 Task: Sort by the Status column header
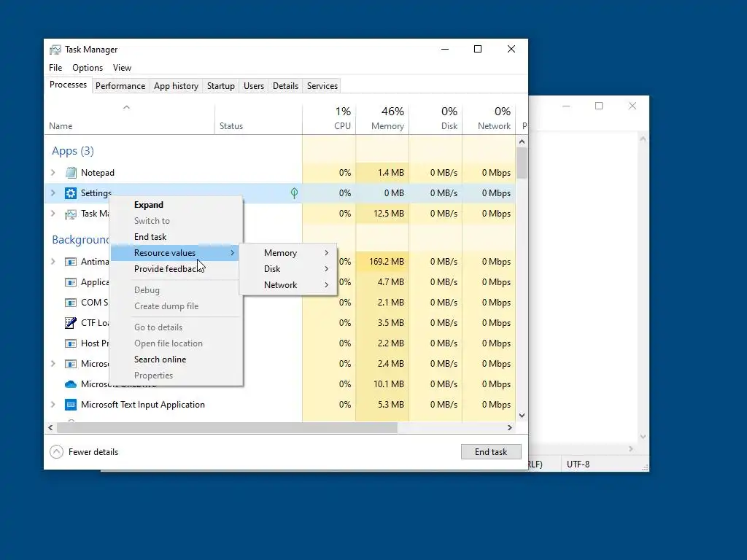(258, 118)
